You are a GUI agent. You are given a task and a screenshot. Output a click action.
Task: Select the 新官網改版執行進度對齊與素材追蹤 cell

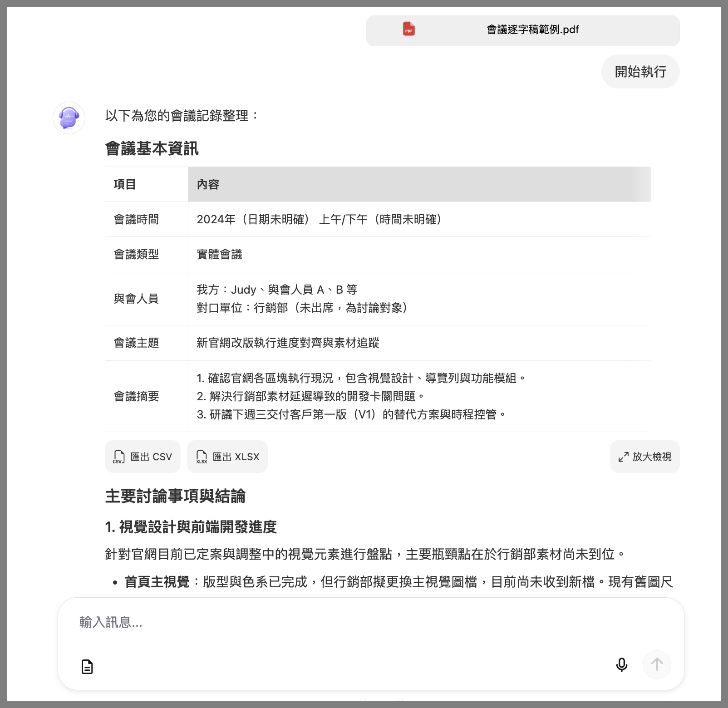click(288, 343)
